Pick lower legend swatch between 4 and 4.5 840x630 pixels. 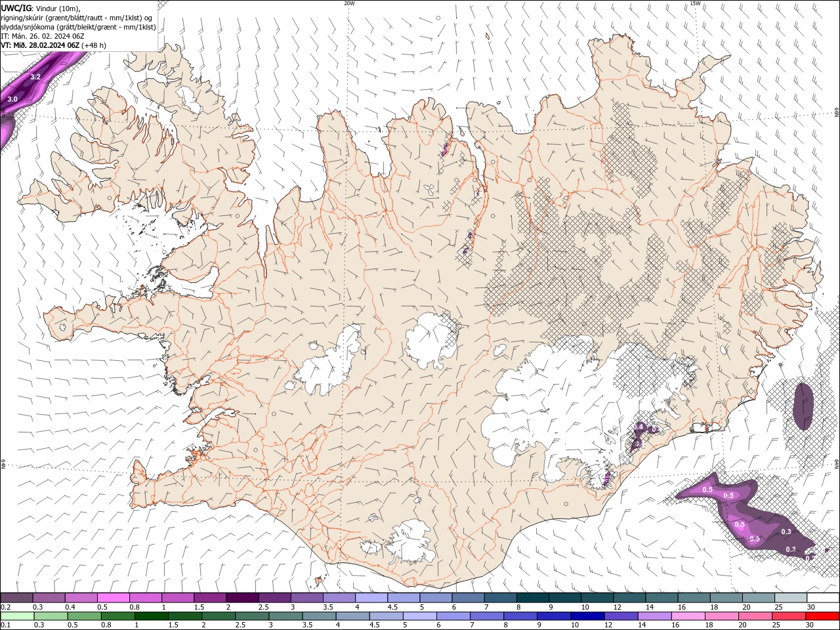coord(353,616)
